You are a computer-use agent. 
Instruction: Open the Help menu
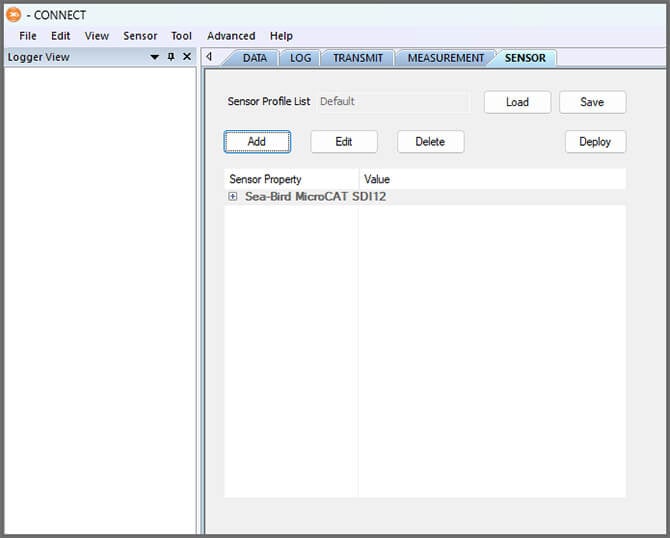point(281,36)
